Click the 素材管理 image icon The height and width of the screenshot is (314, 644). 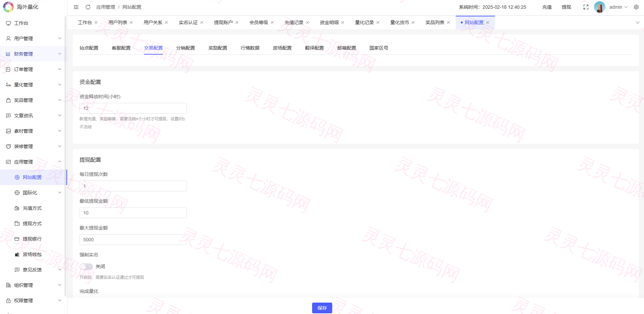pyautogui.click(x=8, y=131)
